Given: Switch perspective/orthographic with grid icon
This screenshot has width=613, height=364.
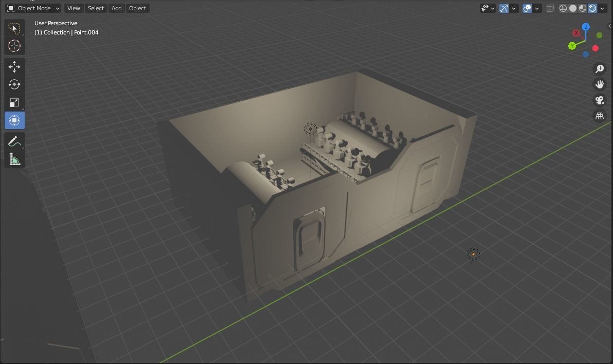Looking at the screenshot, I should pyautogui.click(x=599, y=116).
